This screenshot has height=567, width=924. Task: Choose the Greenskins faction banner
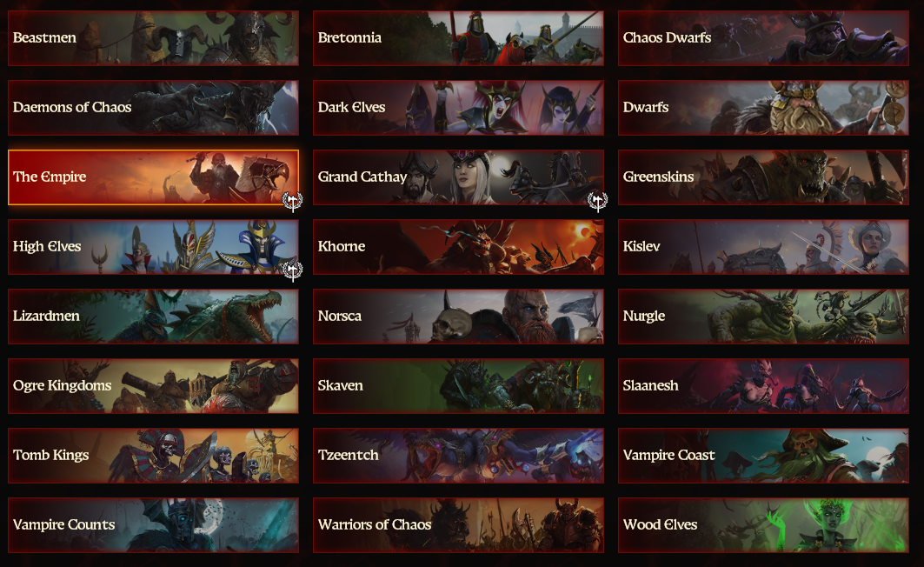pyautogui.click(x=763, y=177)
